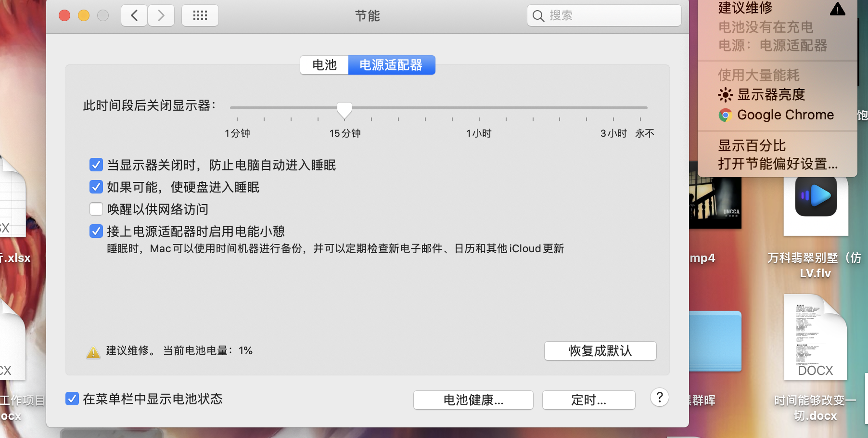Click the black warning triangle in battery menu
The image size is (868, 438).
[838, 9]
